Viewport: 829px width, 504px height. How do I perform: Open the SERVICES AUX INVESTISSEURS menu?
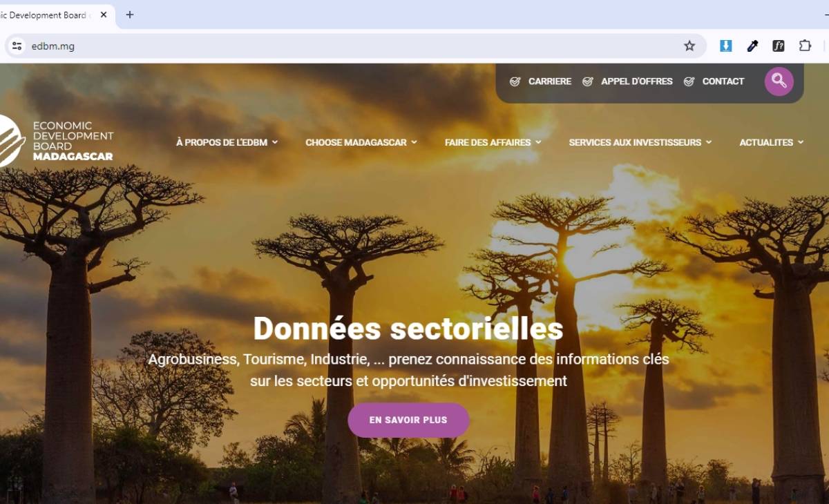tap(640, 142)
